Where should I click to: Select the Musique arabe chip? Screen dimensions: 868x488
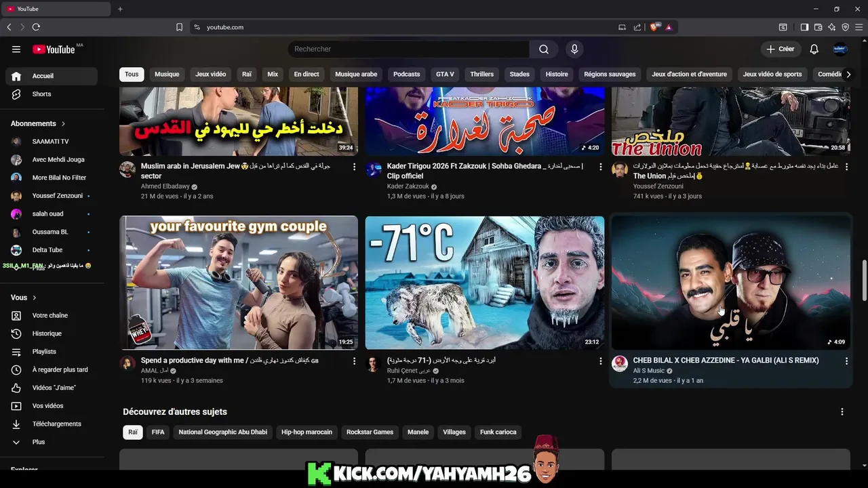coord(356,75)
